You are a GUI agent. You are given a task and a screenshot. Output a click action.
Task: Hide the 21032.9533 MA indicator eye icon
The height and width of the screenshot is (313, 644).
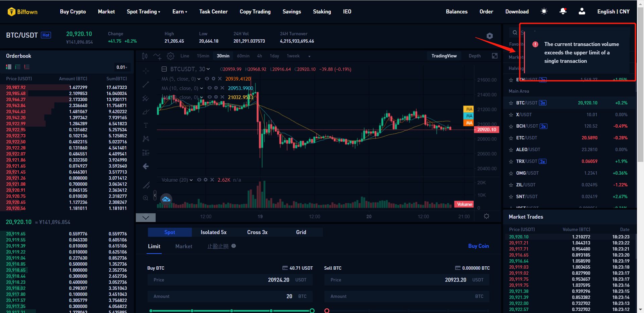coord(210,97)
